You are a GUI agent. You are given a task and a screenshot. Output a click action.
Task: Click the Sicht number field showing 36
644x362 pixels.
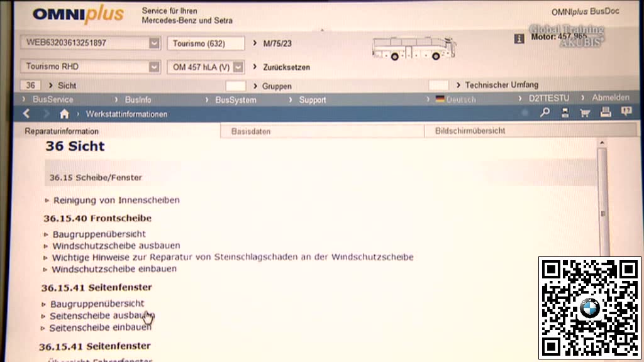pyautogui.click(x=30, y=85)
